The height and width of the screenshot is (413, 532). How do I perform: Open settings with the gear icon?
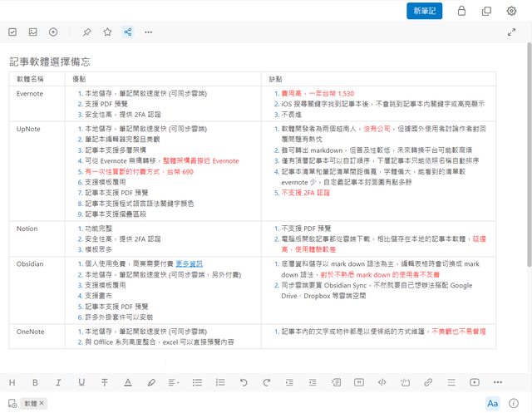[511, 11]
